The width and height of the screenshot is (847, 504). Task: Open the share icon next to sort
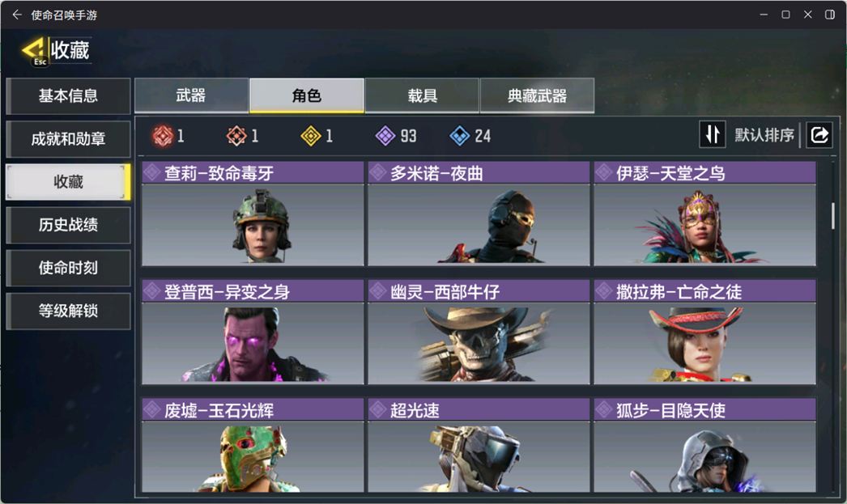coord(819,135)
